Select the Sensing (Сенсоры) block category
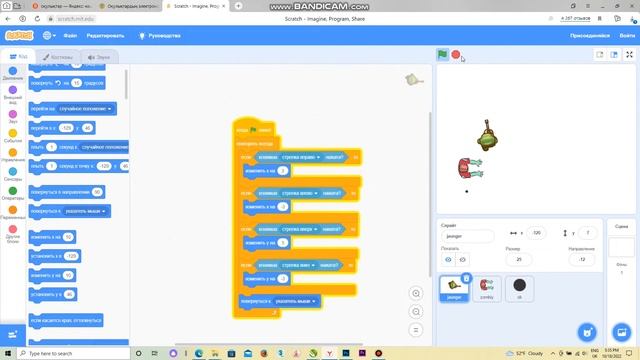640x360 pixels. tap(13, 174)
